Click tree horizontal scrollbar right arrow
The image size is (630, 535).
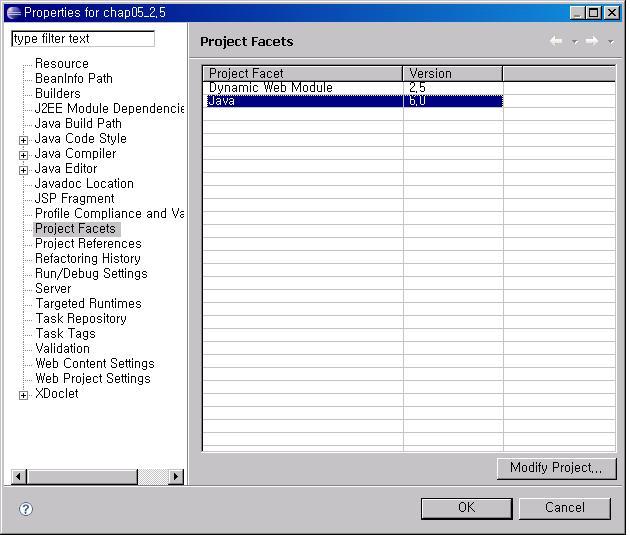point(176,477)
